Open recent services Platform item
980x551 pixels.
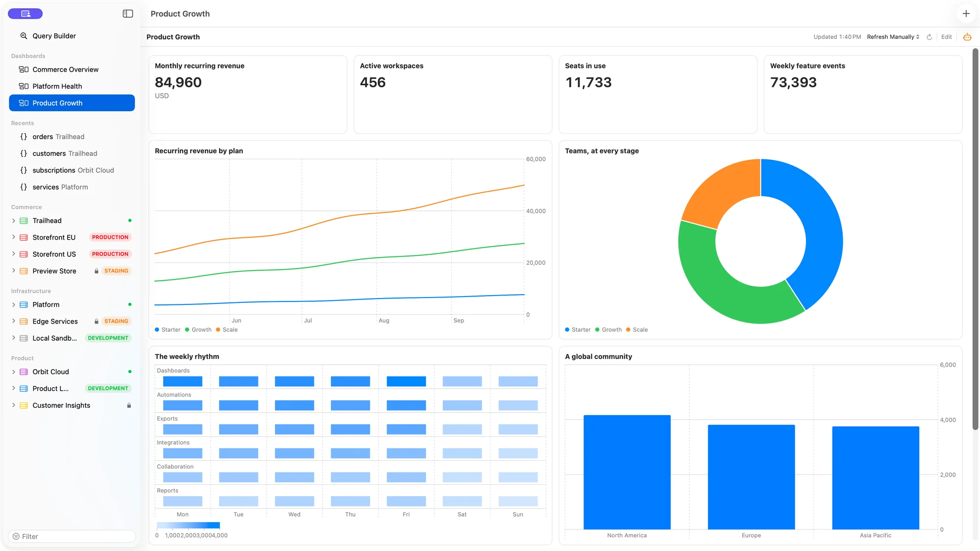point(72,187)
